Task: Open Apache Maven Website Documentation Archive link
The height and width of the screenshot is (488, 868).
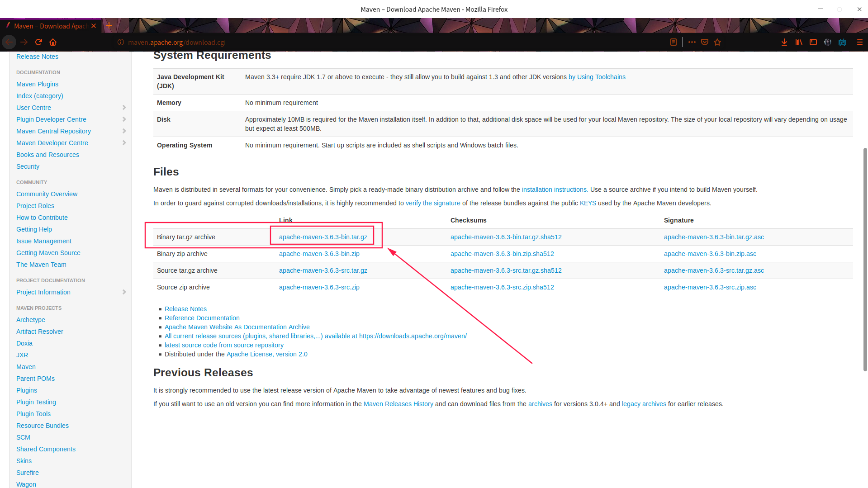Action: 237,327
